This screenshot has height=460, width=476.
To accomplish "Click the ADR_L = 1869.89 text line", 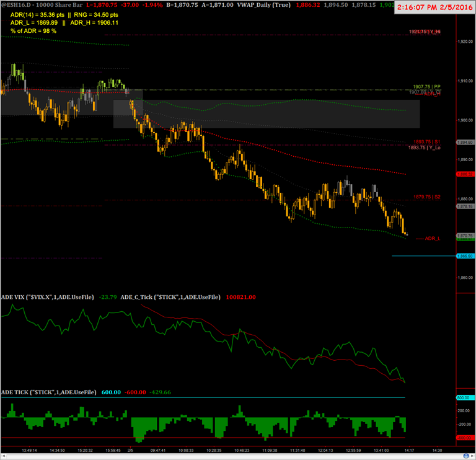I will (x=34, y=23).
